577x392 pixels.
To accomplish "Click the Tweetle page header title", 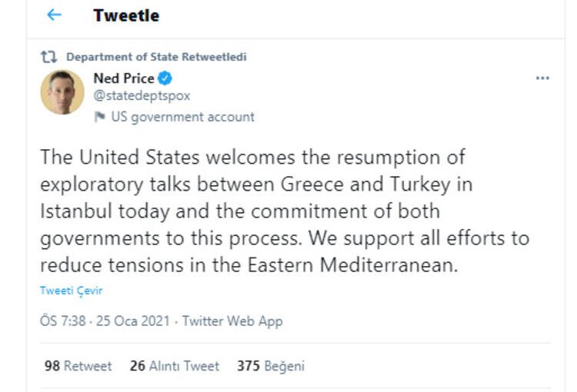I will (126, 15).
